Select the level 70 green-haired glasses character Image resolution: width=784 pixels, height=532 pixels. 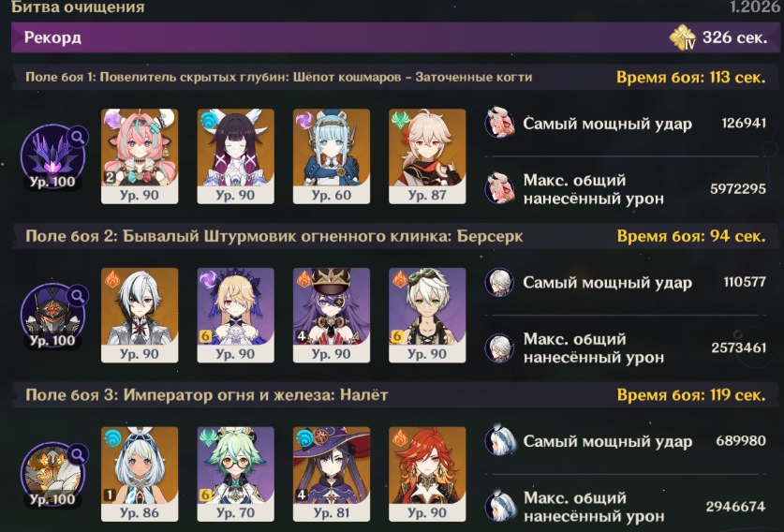tap(235, 474)
